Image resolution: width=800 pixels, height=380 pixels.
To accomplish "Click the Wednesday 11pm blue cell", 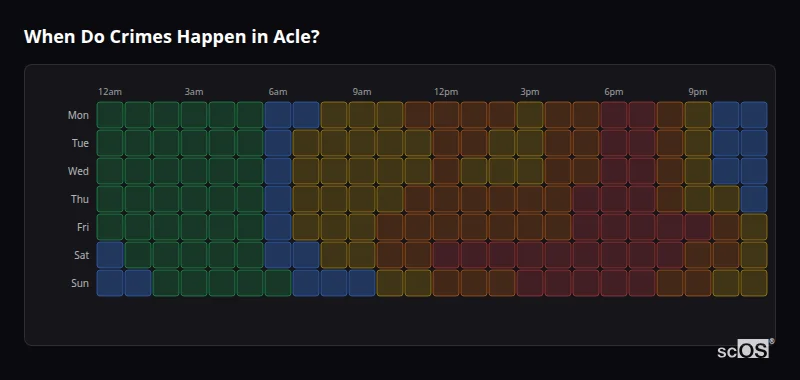I will click(754, 171).
